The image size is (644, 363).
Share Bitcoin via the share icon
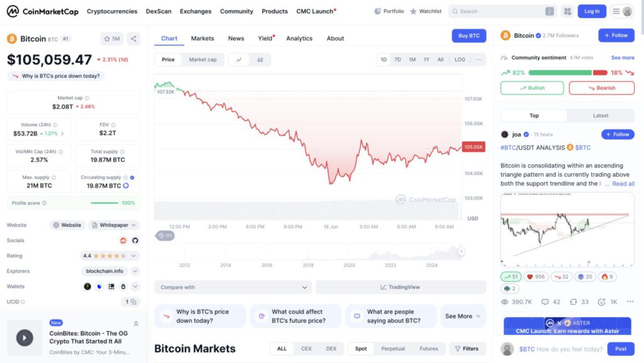tap(133, 38)
